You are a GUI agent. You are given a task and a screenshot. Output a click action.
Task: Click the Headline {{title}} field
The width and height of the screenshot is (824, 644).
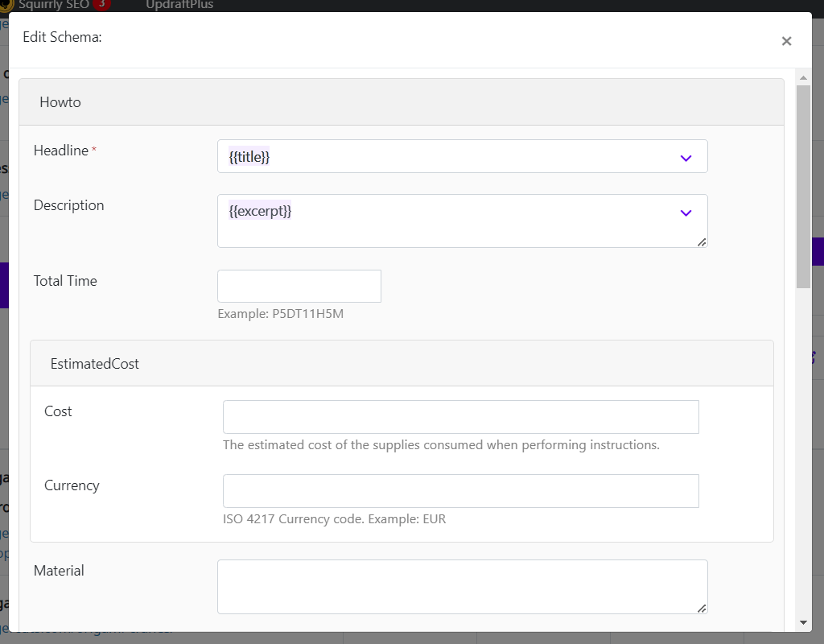pos(463,156)
